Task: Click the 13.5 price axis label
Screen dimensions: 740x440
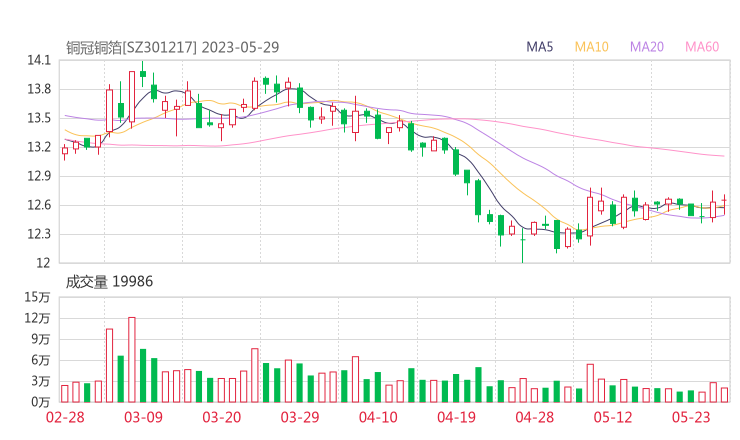Action: coord(39,118)
